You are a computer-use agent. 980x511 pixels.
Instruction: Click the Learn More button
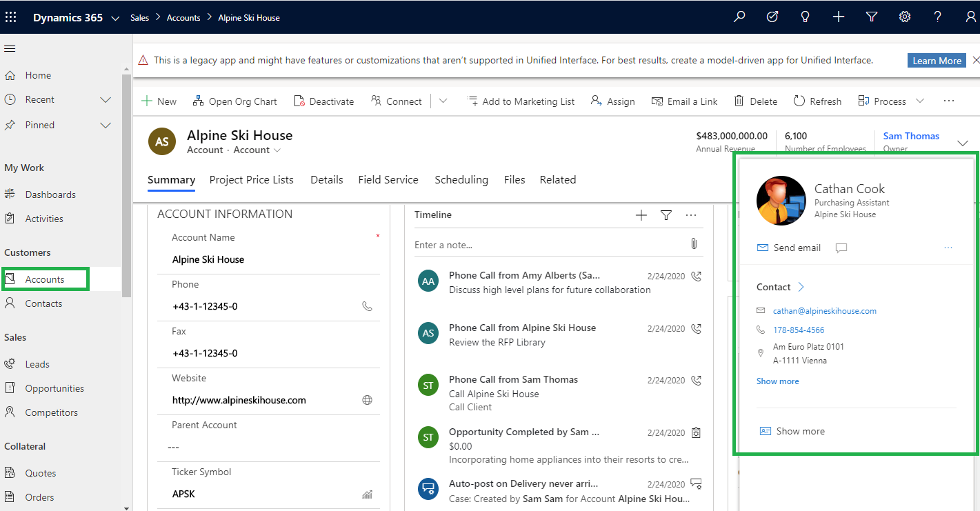coord(936,61)
